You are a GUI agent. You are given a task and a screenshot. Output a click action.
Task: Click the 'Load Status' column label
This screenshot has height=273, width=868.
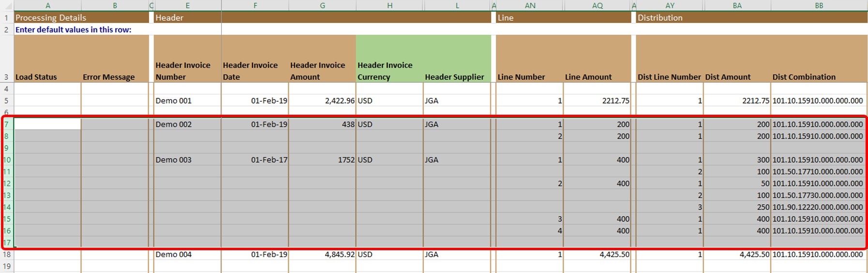point(47,59)
